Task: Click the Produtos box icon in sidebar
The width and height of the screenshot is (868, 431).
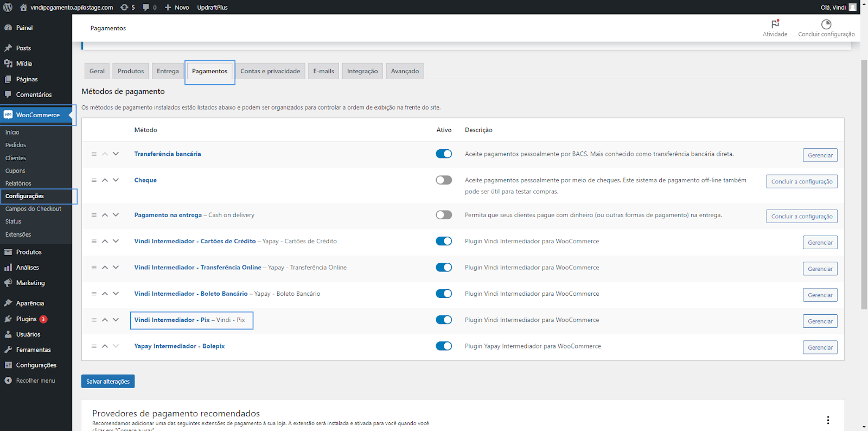Action: tap(8, 252)
